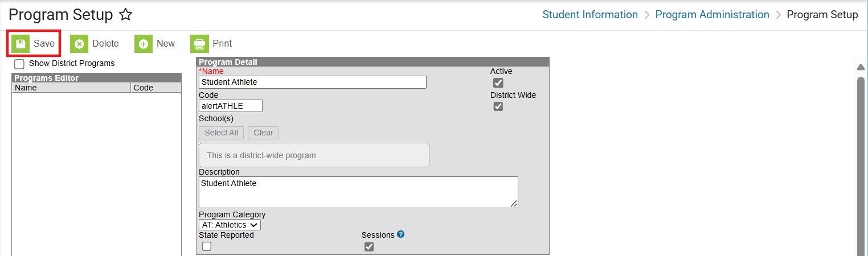Click the Print printer icon
Screen dimensions: 868x256
coord(199,44)
